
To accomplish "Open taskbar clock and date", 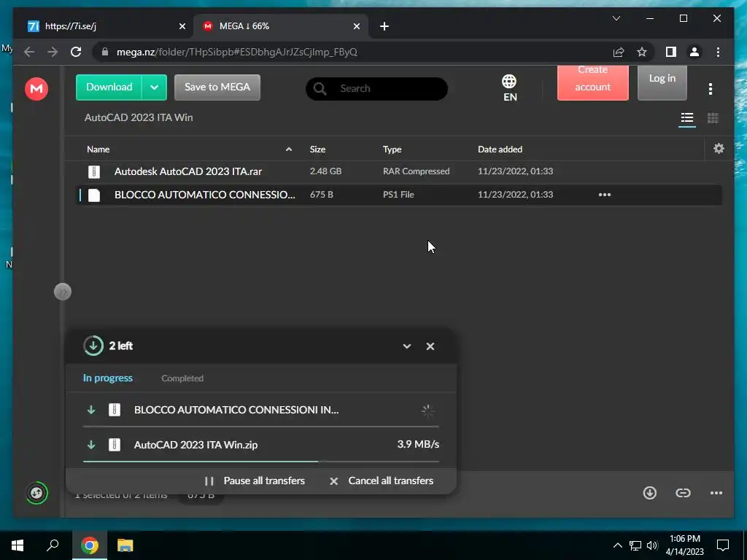I will 684,545.
